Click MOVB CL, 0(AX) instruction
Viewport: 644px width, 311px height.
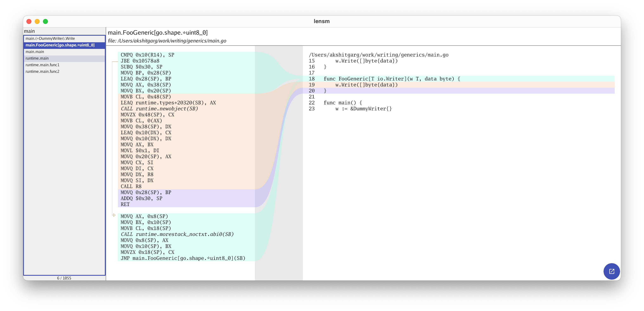(x=142, y=121)
